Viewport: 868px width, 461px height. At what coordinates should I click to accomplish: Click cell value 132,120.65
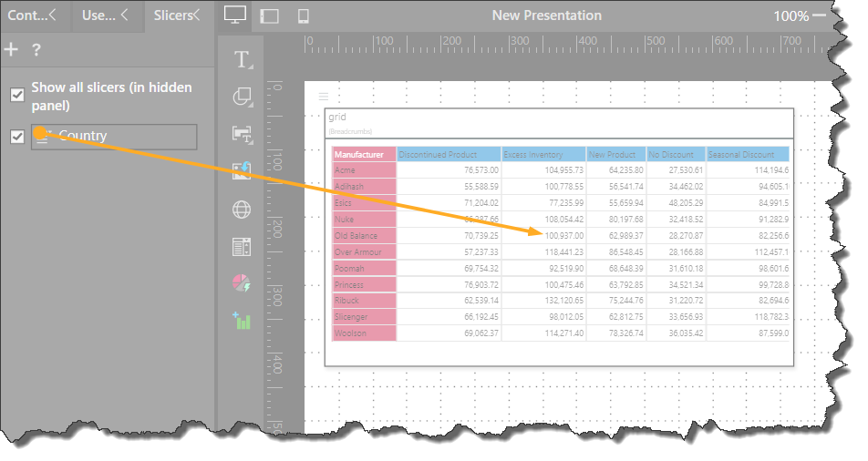[564, 301]
